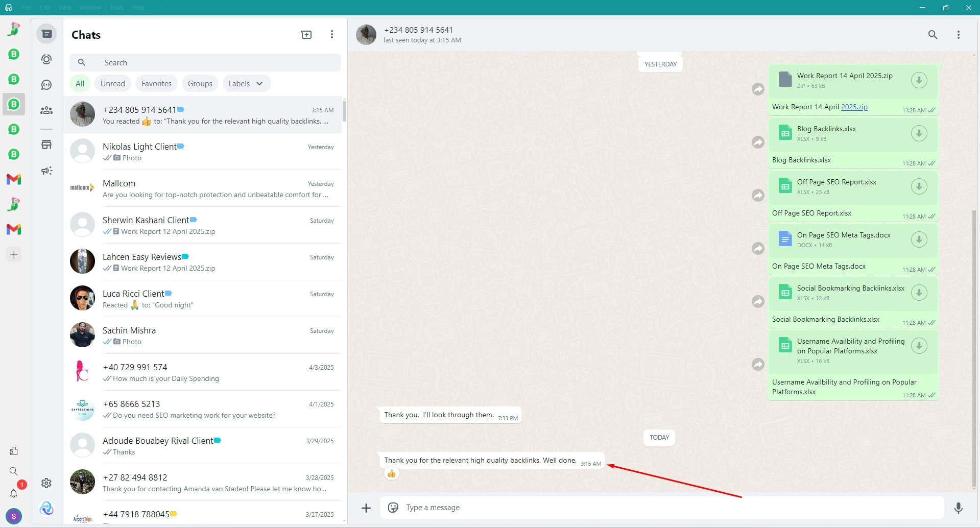Click the attach plus icon
The width and height of the screenshot is (980, 528).
click(366, 508)
